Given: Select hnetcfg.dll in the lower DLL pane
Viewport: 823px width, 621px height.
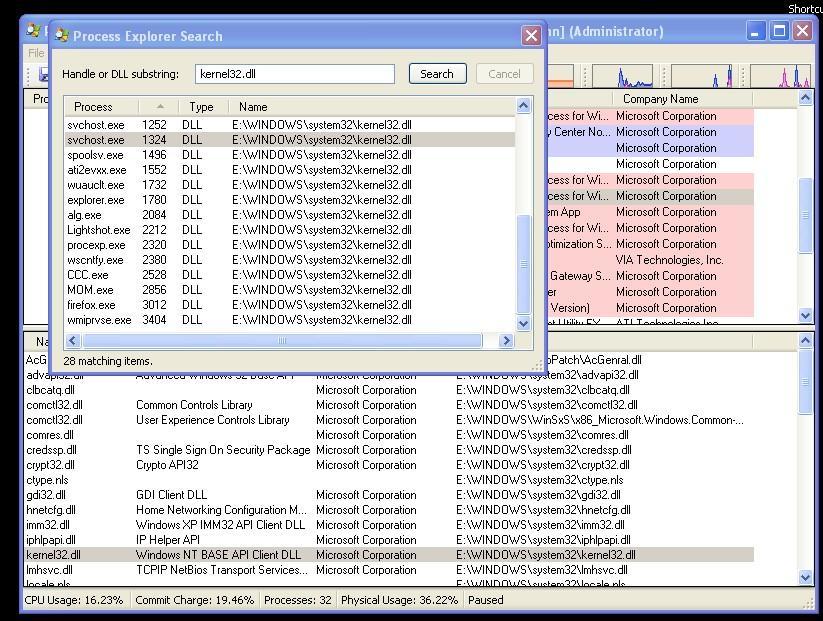Looking at the screenshot, I should tap(389, 510).
